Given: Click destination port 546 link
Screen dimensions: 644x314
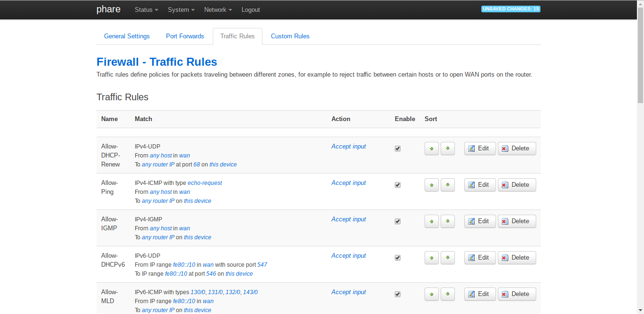Looking at the screenshot, I should [x=211, y=274].
